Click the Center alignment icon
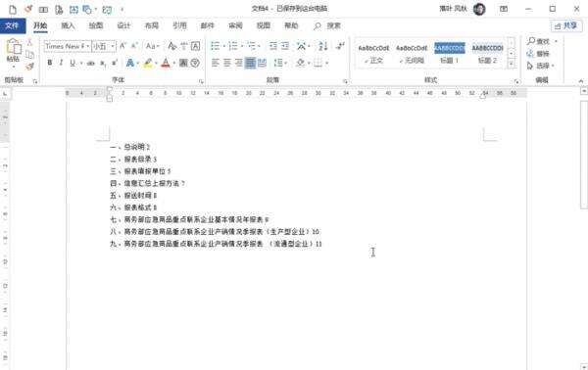This screenshot has width=588, height=370. [227, 63]
